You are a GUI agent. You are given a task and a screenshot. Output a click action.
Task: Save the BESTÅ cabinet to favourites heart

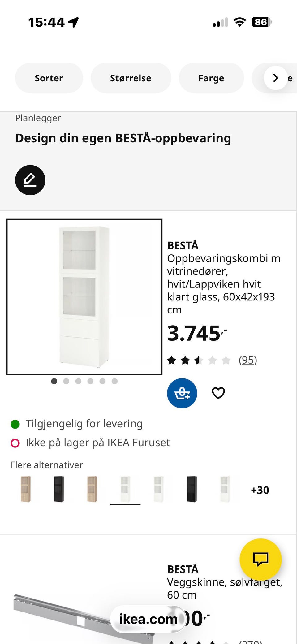pos(218,393)
